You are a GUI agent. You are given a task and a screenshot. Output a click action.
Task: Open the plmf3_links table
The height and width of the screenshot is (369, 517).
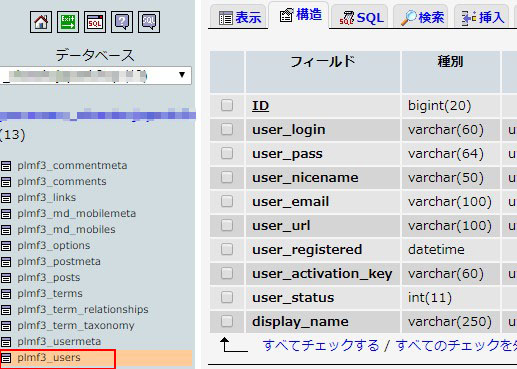pos(47,198)
